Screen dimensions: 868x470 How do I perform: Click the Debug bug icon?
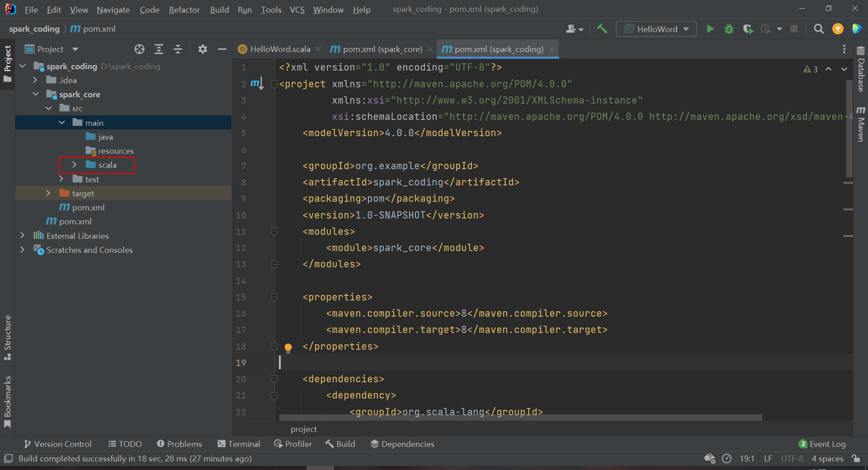point(729,29)
